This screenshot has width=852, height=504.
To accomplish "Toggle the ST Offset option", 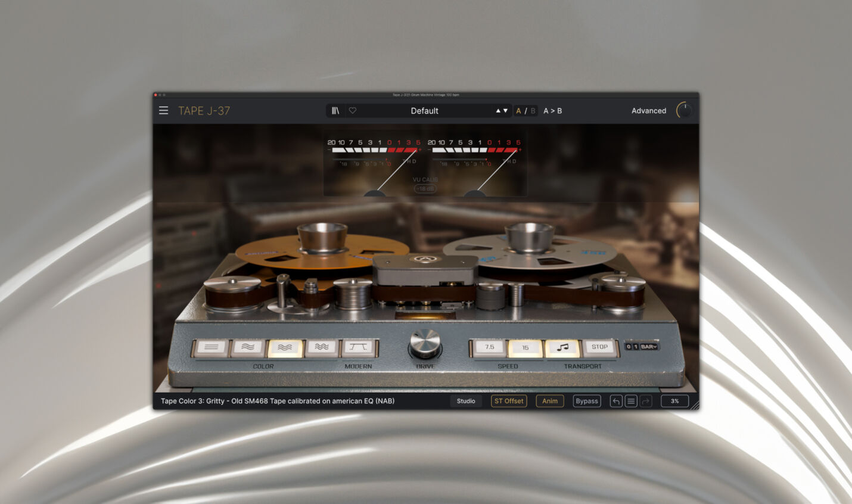I will pyautogui.click(x=509, y=402).
